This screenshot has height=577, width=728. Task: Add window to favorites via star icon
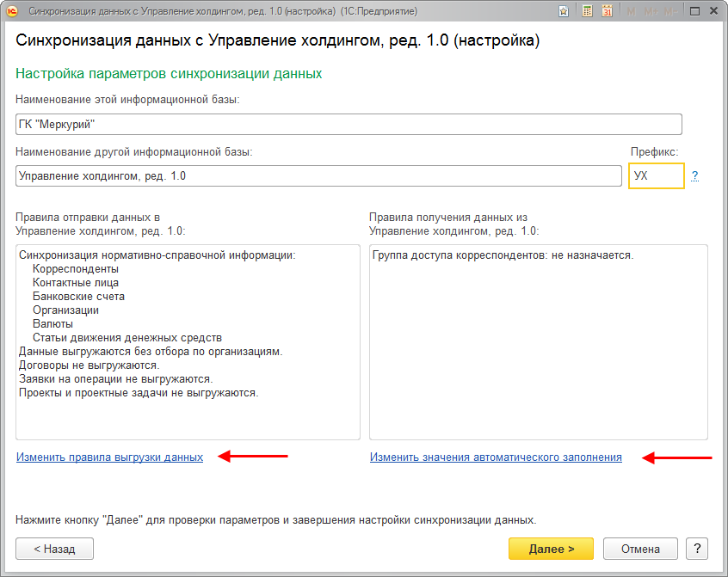[x=563, y=11]
